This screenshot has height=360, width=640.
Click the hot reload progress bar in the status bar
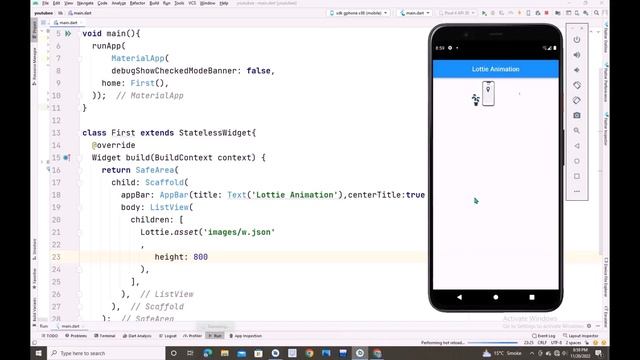[493, 343]
